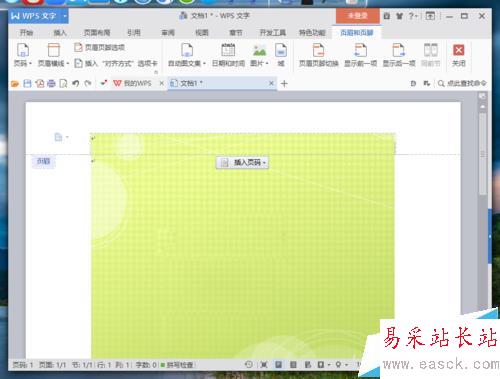Image resolution: width=500 pixels, height=379 pixels.
Task: Insert 对齐方式 alignment tab stop
Action: 116,63
